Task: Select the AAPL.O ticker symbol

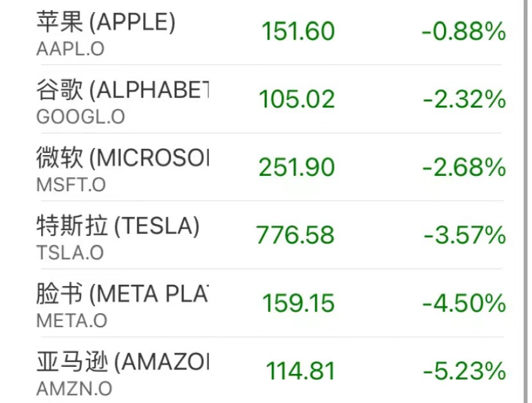Action: click(70, 49)
